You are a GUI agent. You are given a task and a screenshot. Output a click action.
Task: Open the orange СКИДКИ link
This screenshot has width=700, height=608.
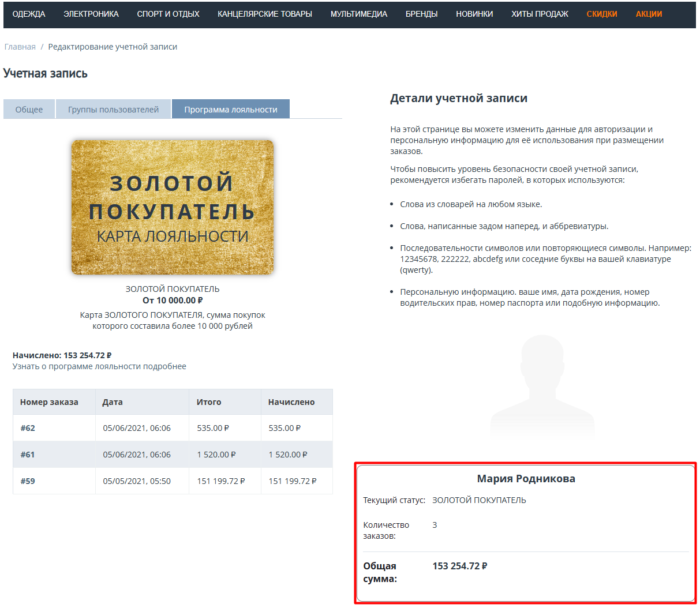coord(602,14)
